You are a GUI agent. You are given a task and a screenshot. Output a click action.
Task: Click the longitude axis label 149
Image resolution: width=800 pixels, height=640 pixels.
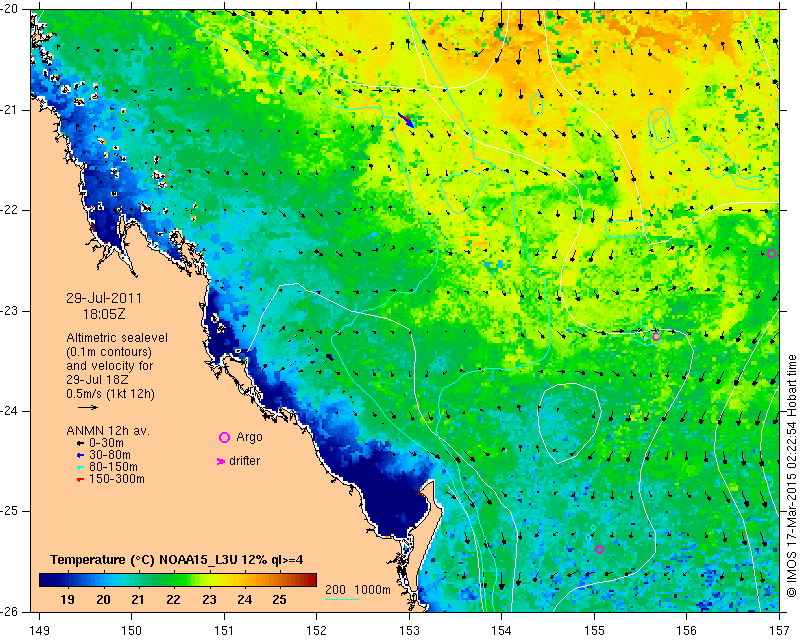(x=39, y=631)
